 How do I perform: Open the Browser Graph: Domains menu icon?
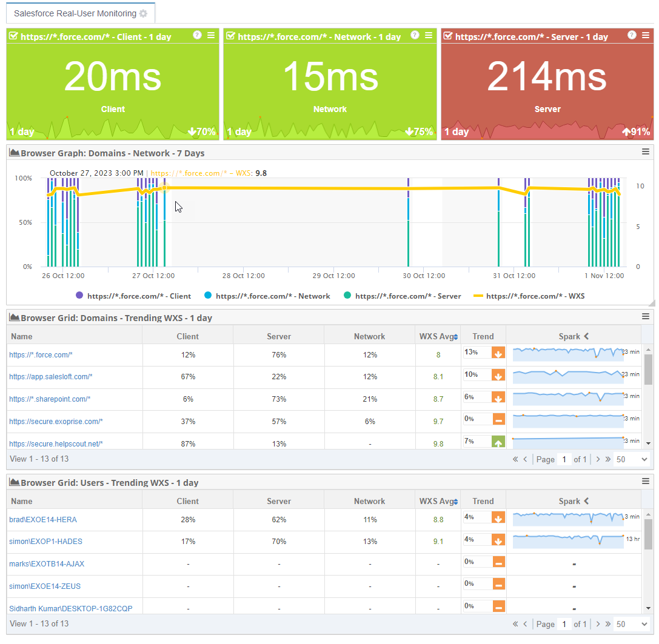pos(645,152)
